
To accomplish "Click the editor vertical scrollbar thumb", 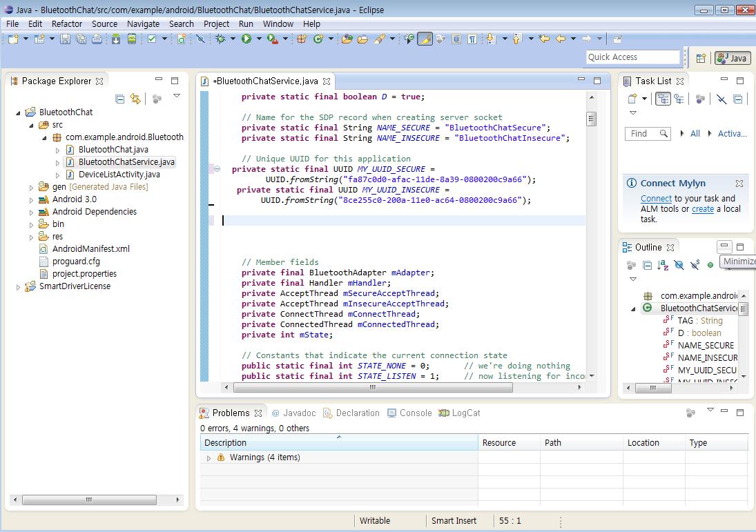I will click(x=592, y=119).
